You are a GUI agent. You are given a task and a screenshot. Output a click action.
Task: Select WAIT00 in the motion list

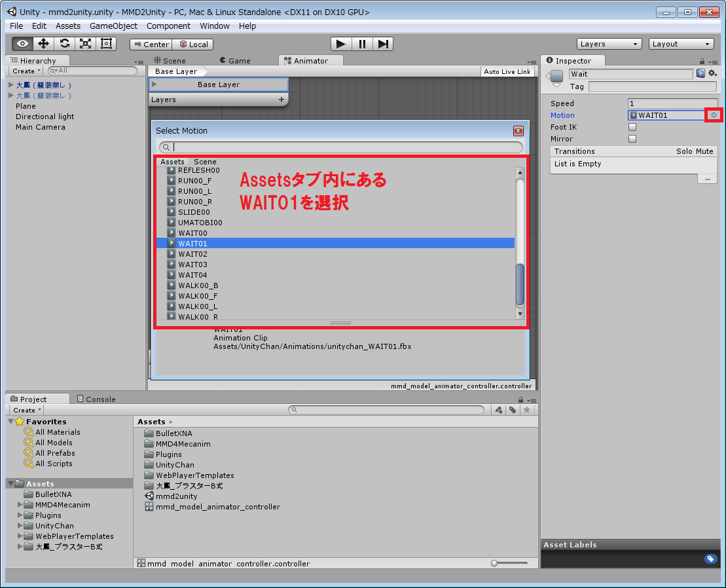point(335,233)
